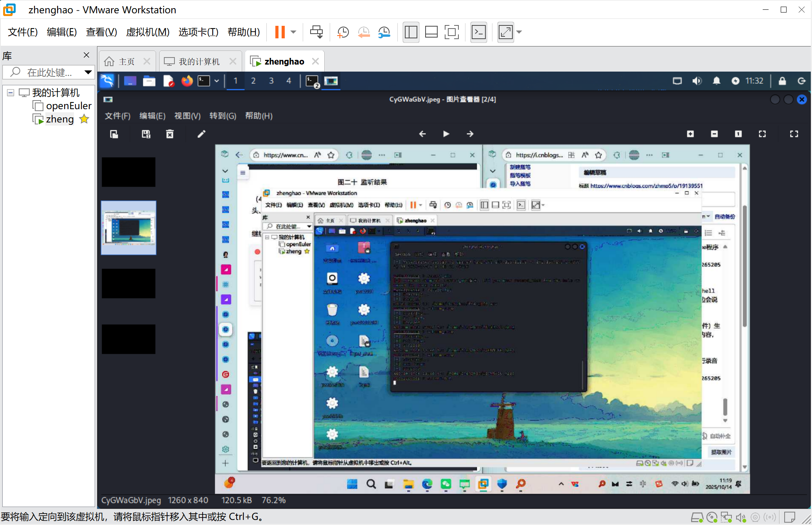Go to next image arrow
812x525 pixels.
pyautogui.click(x=470, y=134)
